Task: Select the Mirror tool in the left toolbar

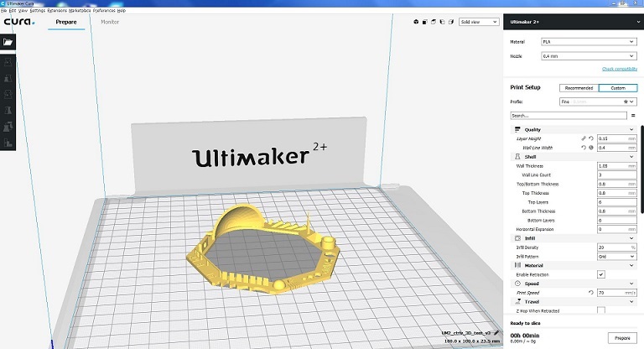Action: point(8,110)
